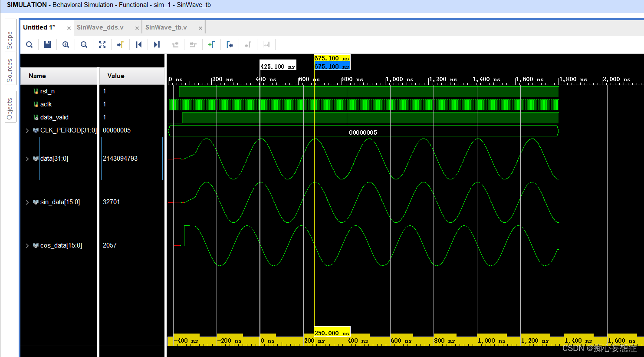Go to time 0 in the waveform
This screenshot has height=357, width=644.
tap(138, 44)
